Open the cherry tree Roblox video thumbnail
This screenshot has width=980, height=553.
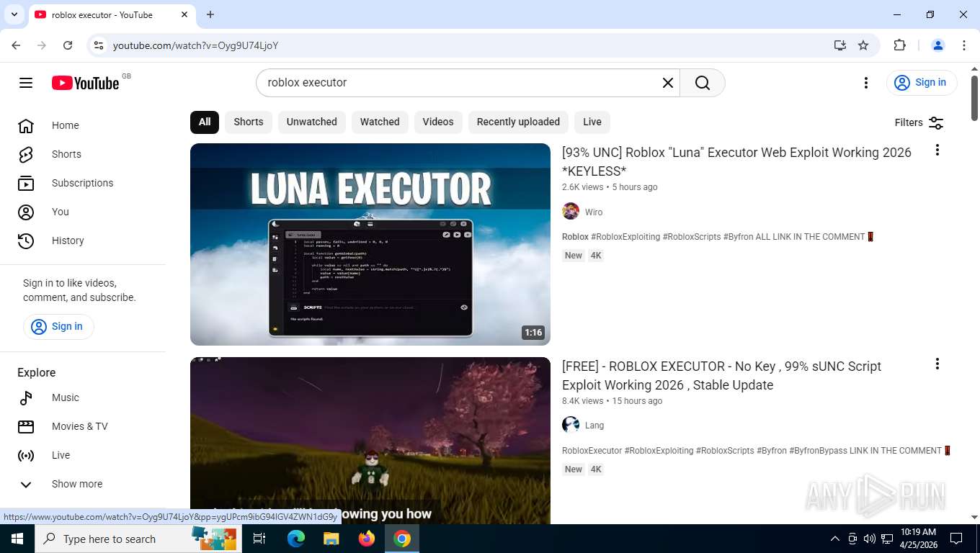pos(370,441)
